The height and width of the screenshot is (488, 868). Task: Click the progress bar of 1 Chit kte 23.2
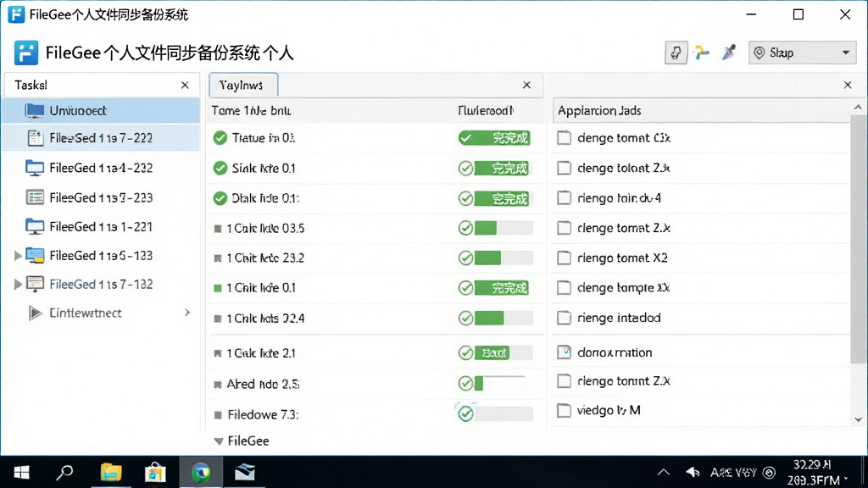pos(504,258)
